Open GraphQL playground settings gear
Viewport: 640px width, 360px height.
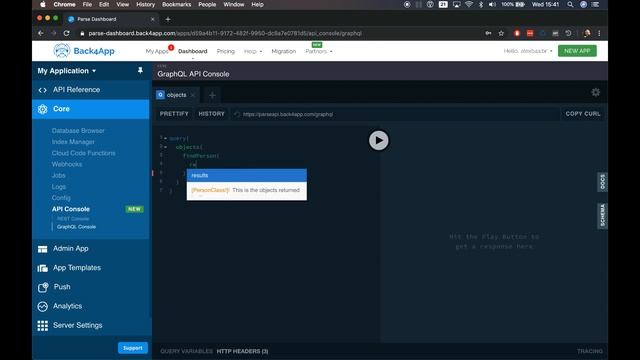[x=596, y=92]
